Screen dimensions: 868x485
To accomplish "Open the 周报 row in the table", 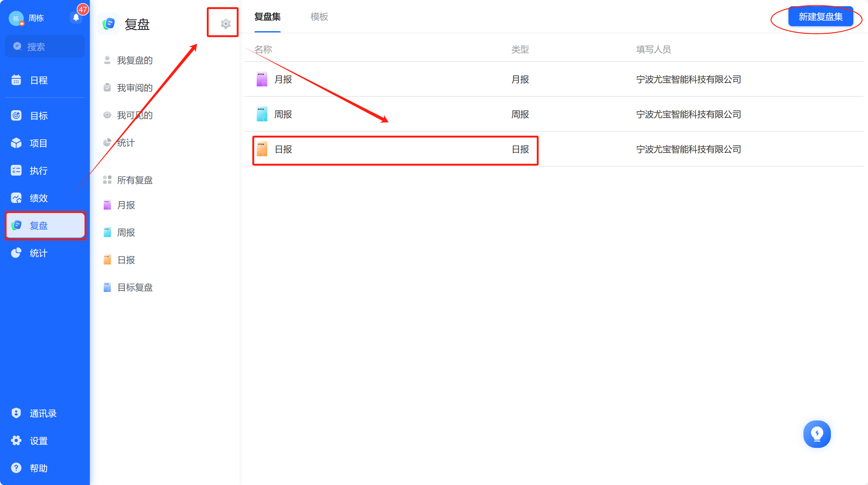I will click(553, 114).
